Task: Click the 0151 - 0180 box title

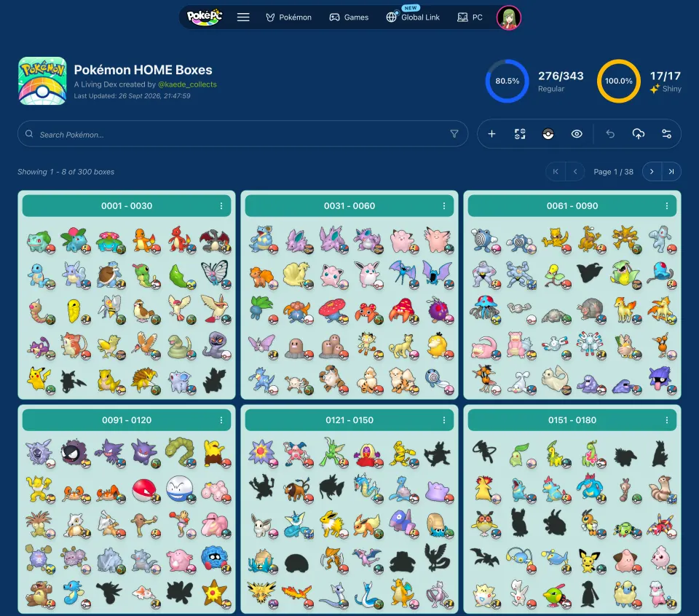Action: (572, 420)
